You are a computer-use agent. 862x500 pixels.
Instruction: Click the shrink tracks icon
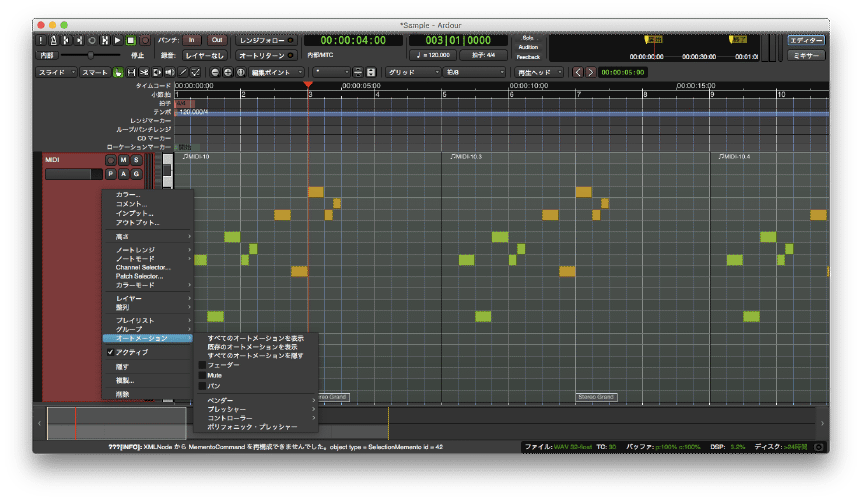[x=358, y=73]
